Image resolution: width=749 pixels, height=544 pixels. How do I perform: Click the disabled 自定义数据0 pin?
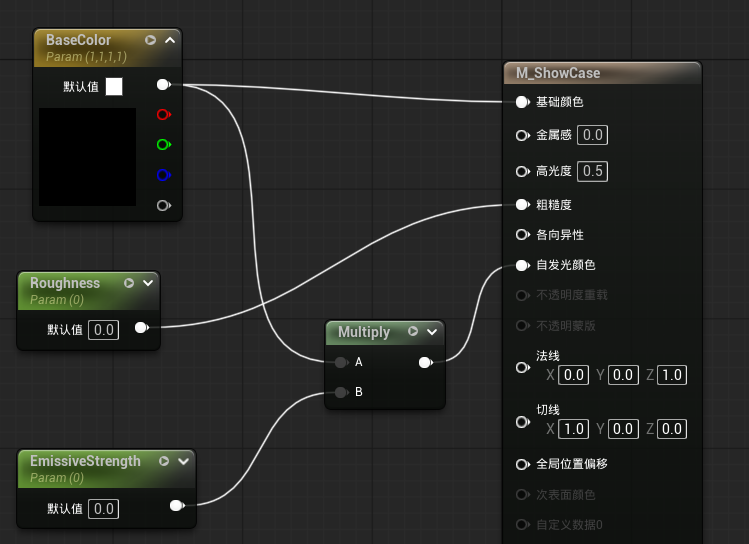point(523,524)
